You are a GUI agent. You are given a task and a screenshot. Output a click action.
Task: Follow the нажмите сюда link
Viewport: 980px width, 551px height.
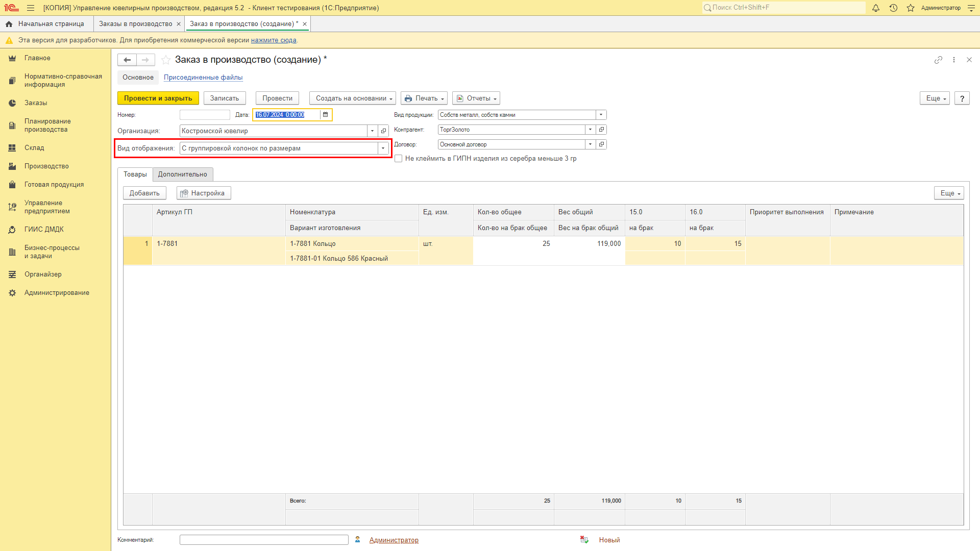(274, 40)
